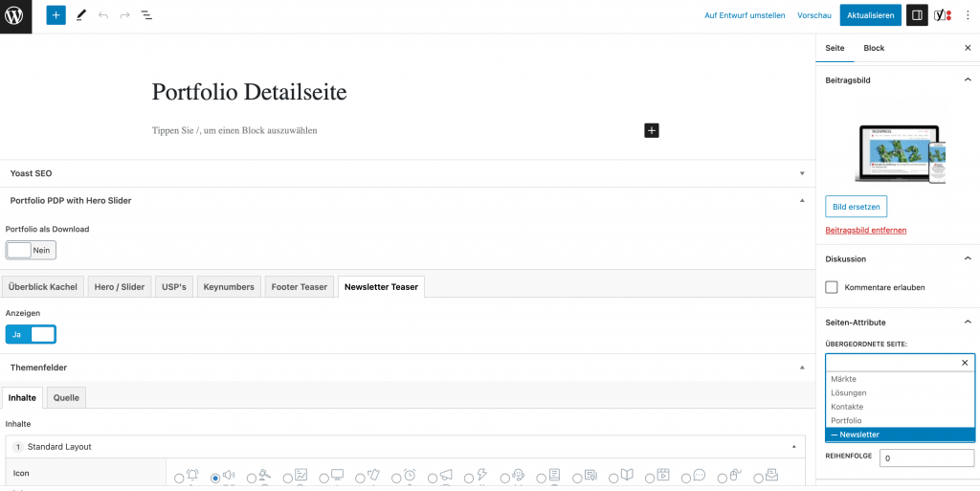Click the Reihenfolge number input field
980x491 pixels.
926,458
